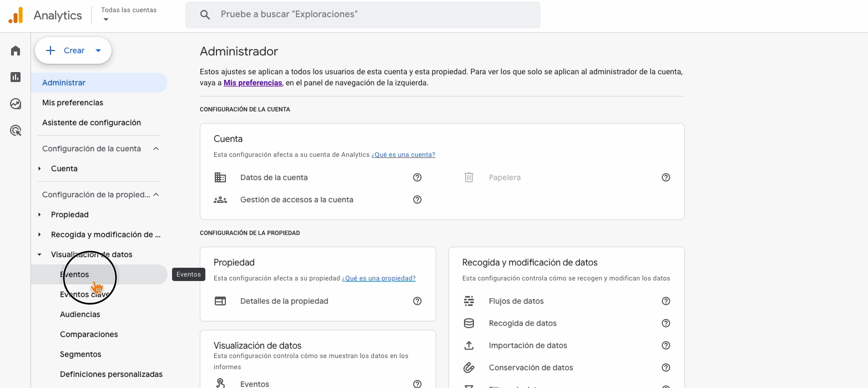Expand the Cuenta tree item
868x388 pixels.
point(39,169)
